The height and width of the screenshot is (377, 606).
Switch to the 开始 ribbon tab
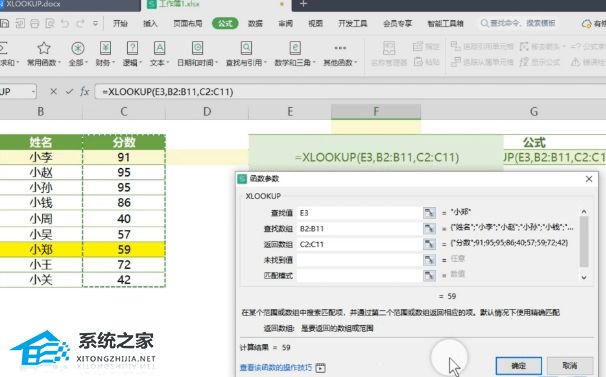coord(120,24)
